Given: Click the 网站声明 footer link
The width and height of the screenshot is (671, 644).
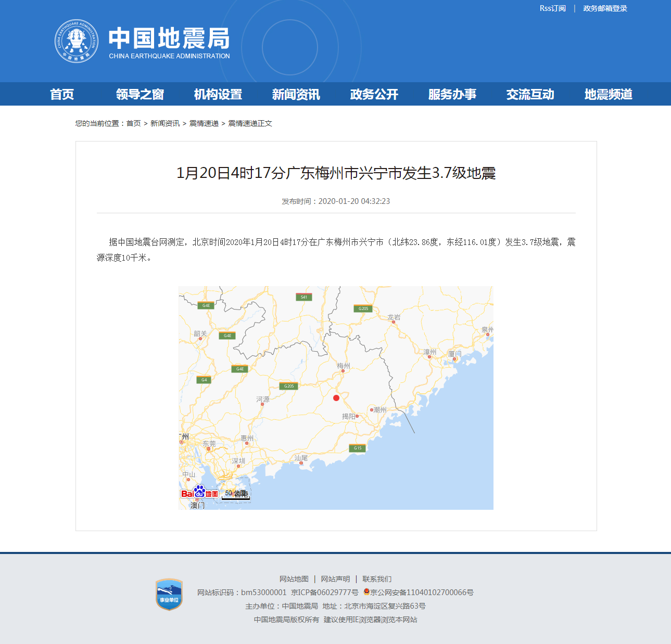Looking at the screenshot, I should (x=335, y=579).
